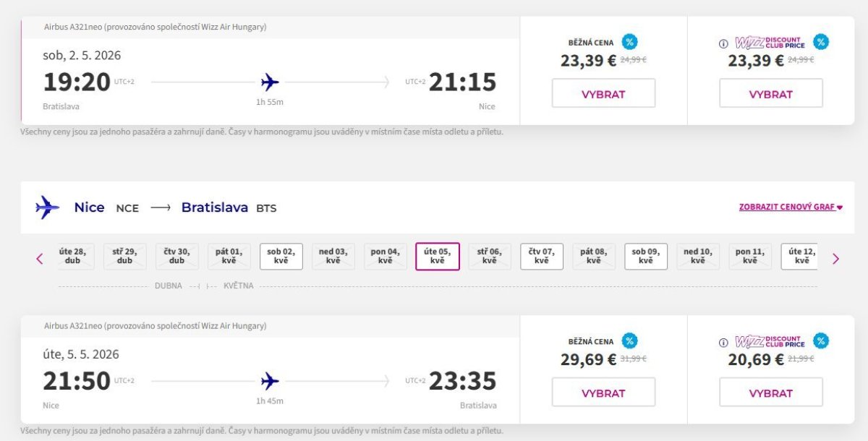Viewport: 868px width, 441px height.
Task: Choose the 29,69 € regular price return flight
Action: coord(603,393)
